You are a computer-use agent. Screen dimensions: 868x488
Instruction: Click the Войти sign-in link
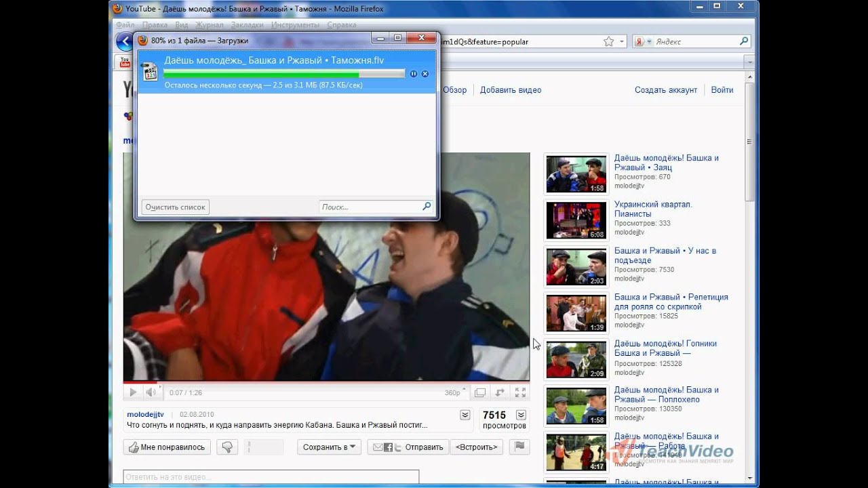(x=722, y=89)
